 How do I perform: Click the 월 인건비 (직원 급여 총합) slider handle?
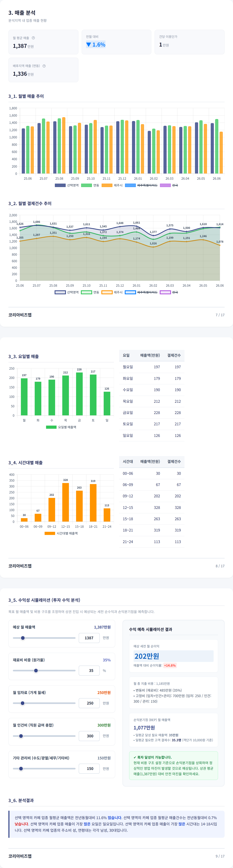pos(21,736)
